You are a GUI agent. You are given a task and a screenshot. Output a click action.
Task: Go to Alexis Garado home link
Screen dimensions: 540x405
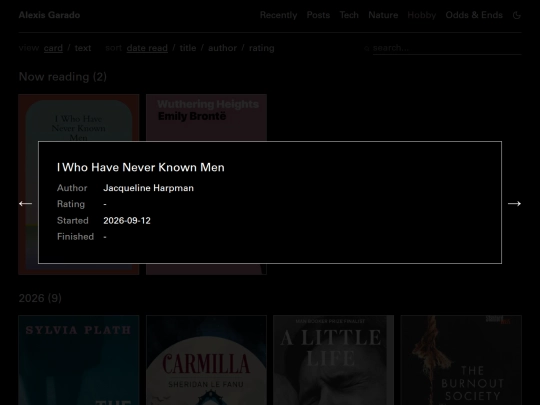pos(49,15)
